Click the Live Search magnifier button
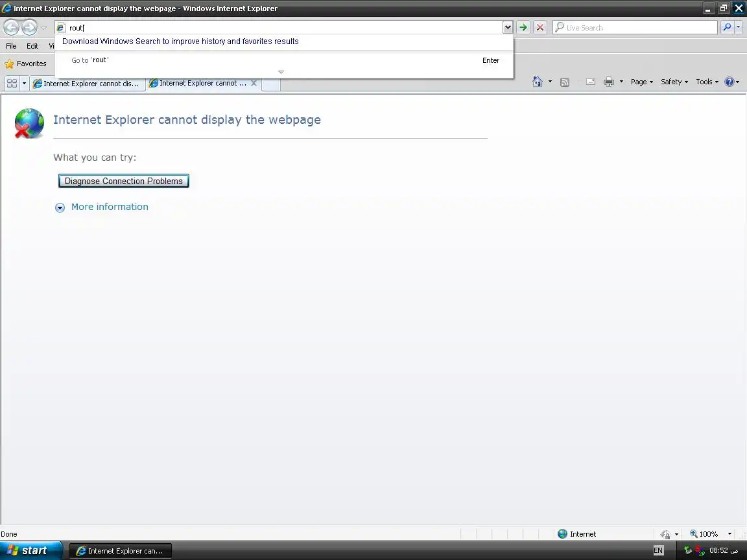Screen dimensions: 747x560 coord(727,28)
